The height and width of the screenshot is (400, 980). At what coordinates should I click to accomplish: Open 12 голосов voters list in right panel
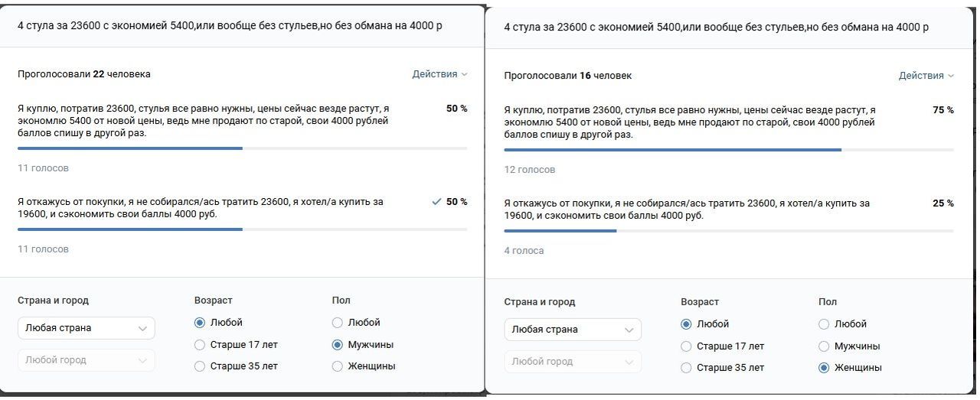coord(530,170)
